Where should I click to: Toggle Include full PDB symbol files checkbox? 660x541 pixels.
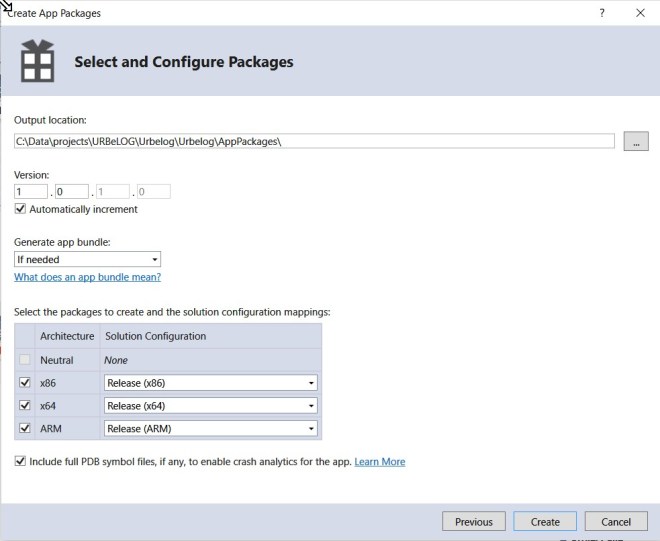click(x=21, y=462)
